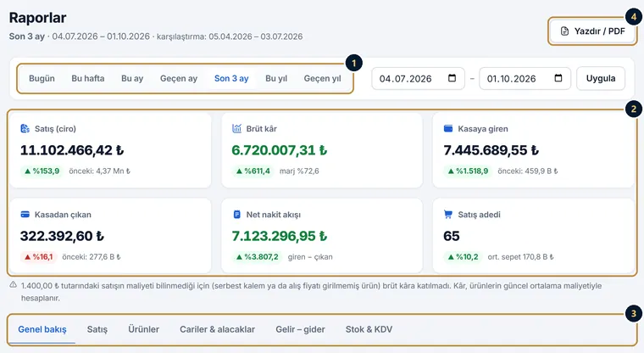644x353 pixels.
Task: Open the Genel bakış tab
Action: (x=42, y=329)
